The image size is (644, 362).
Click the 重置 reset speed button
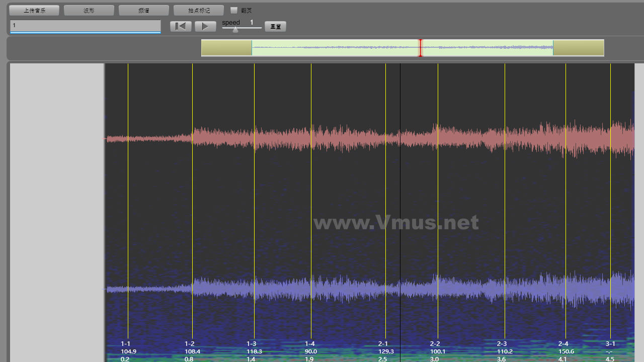[275, 27]
